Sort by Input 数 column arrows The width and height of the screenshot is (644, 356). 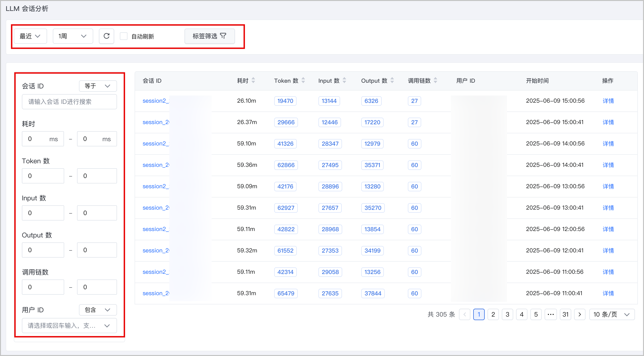(344, 80)
